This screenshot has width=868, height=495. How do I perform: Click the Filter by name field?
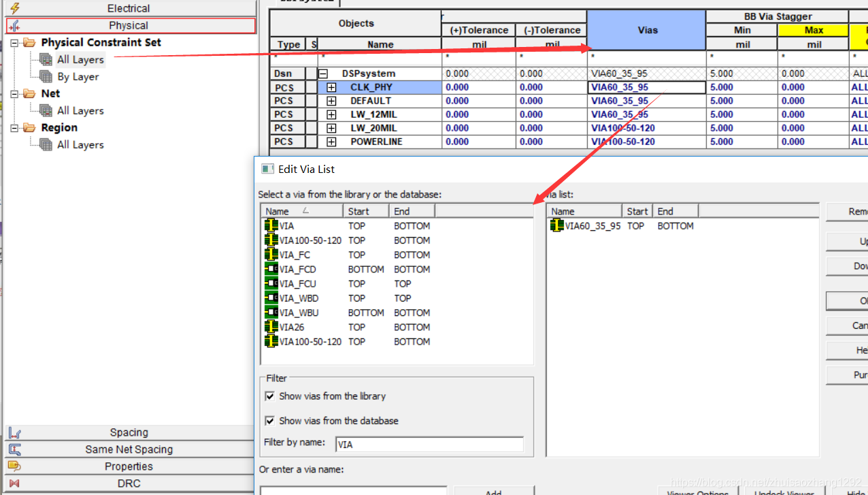click(x=429, y=445)
